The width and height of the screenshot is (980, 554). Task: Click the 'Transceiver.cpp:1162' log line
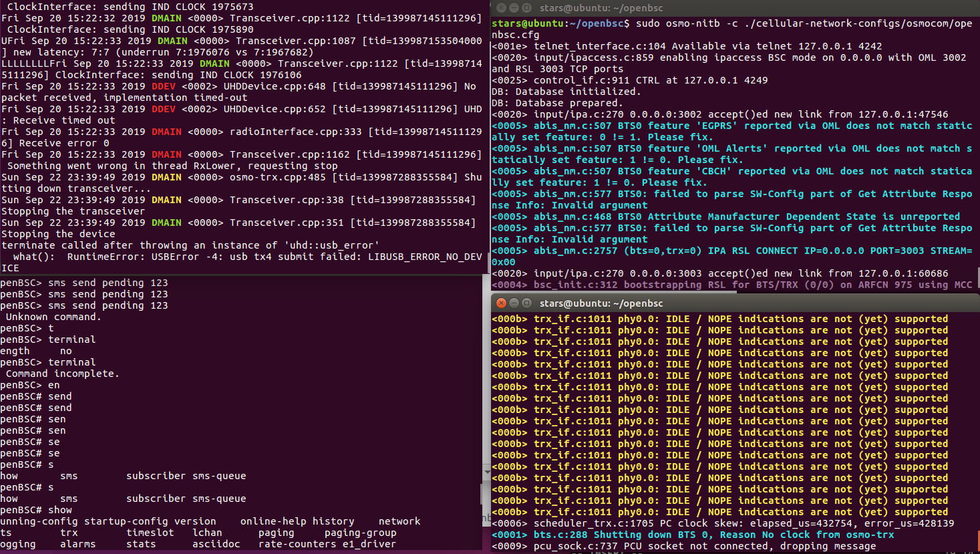[241, 154]
